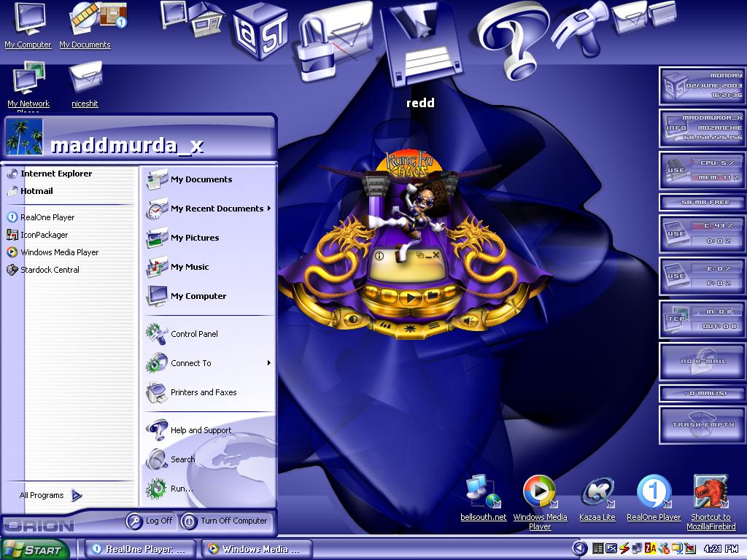Switch to Windows Media taskbar item
The image size is (747, 560).
click(257, 549)
